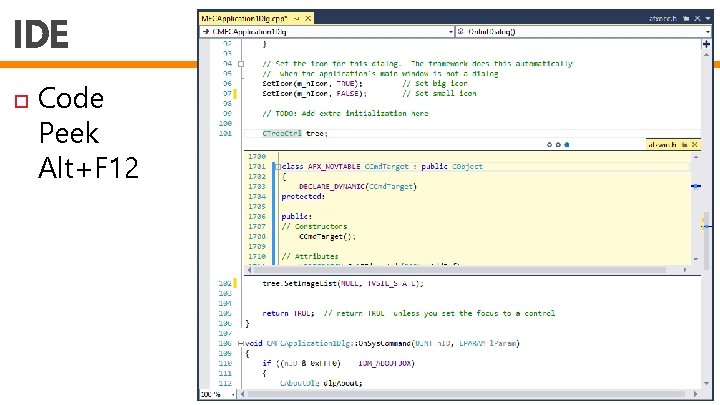
Task: Click the TODO comment on line 99
Action: click(x=345, y=113)
